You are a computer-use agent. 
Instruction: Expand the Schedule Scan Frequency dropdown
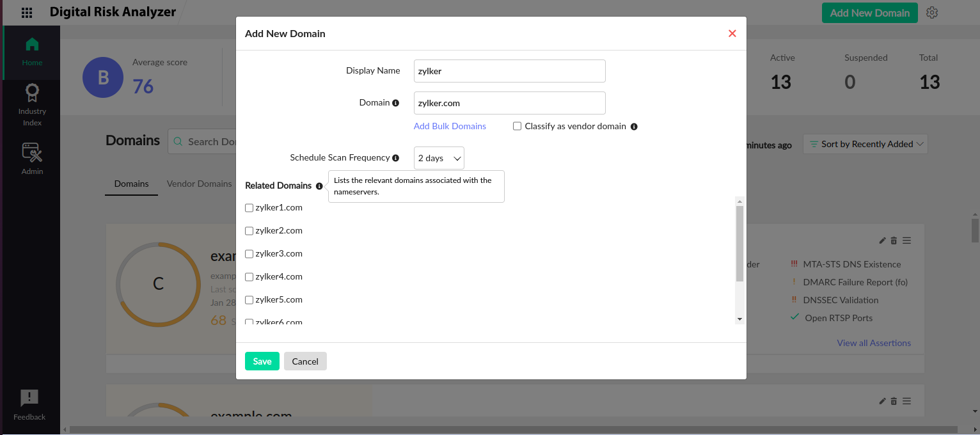coord(439,158)
